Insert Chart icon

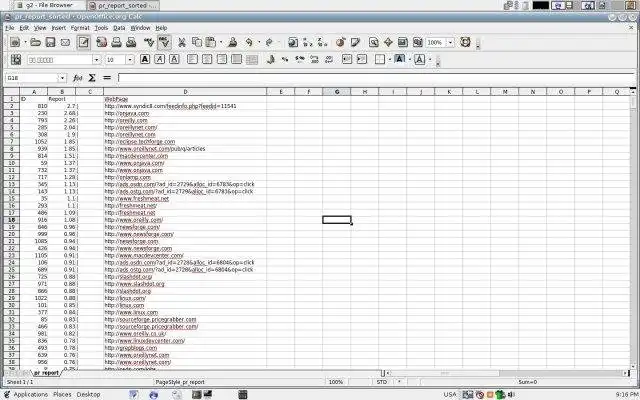point(340,42)
